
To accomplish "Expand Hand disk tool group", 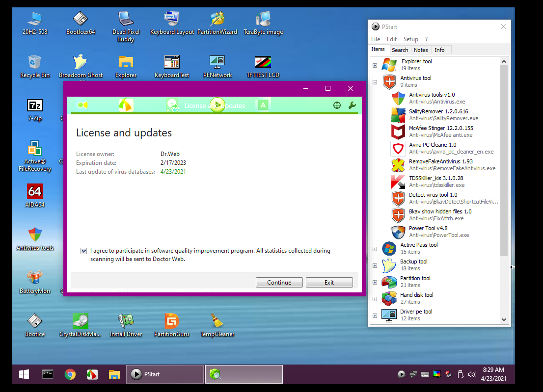I will click(375, 299).
